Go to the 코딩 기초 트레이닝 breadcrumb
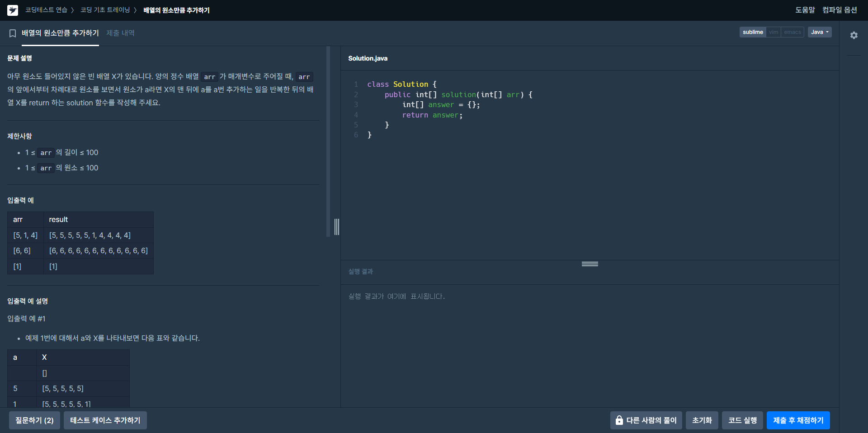868x433 pixels. coord(105,10)
